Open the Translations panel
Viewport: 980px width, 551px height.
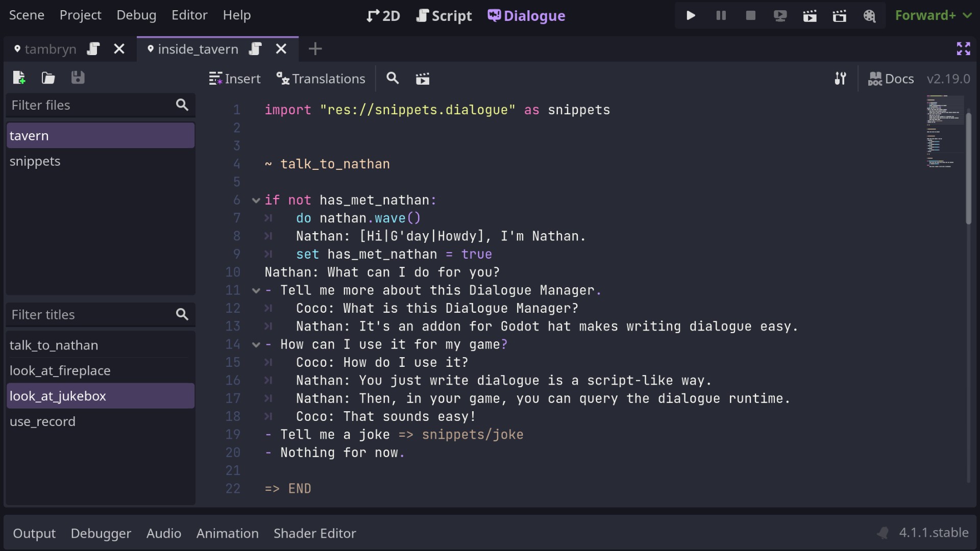pyautogui.click(x=321, y=78)
